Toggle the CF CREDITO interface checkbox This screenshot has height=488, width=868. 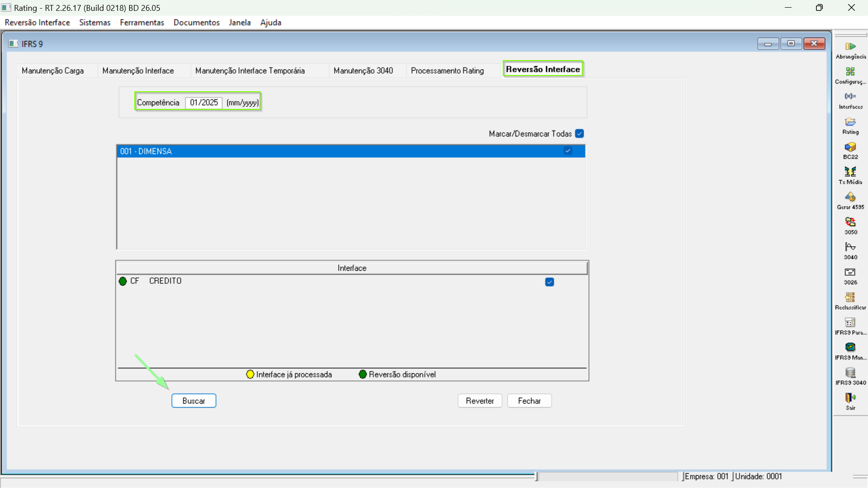click(549, 282)
